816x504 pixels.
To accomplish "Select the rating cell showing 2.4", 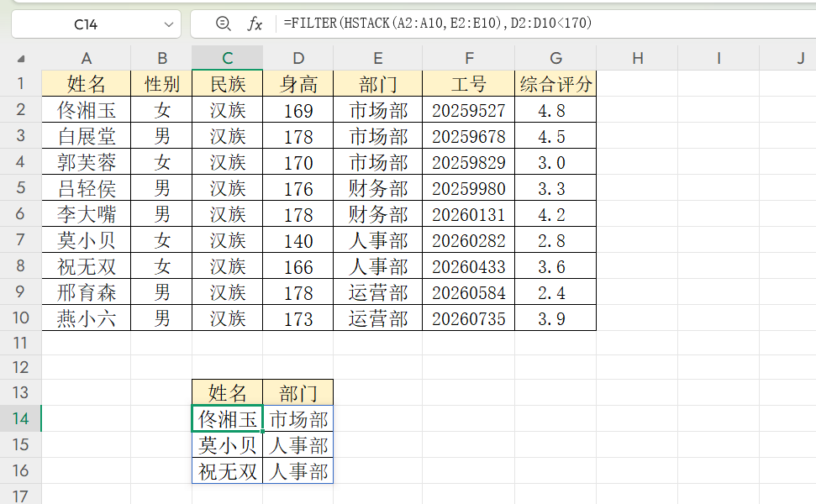I will click(555, 293).
